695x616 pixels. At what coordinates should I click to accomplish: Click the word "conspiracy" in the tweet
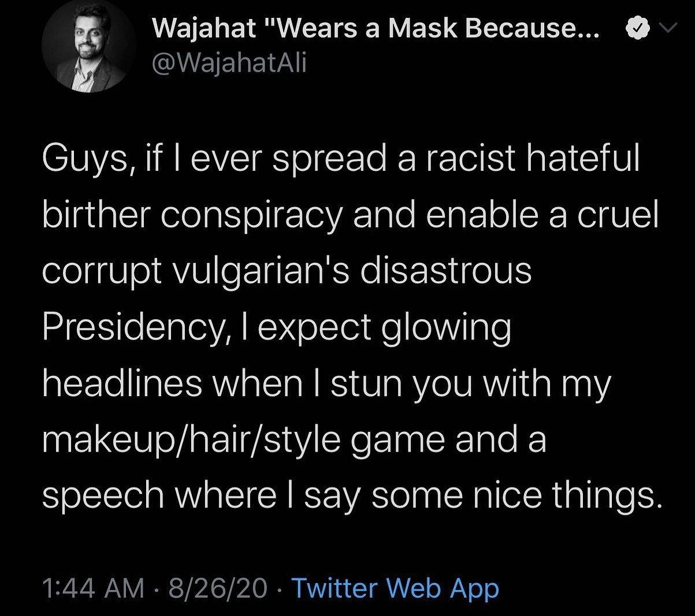251,214
